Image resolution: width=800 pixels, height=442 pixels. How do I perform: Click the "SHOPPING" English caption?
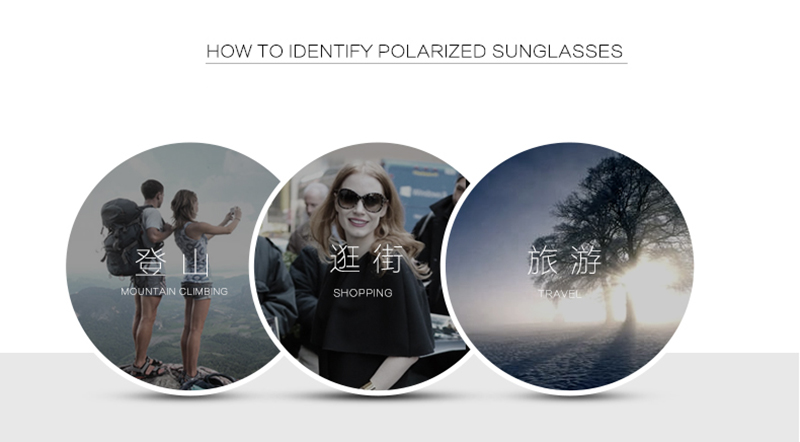point(363,293)
